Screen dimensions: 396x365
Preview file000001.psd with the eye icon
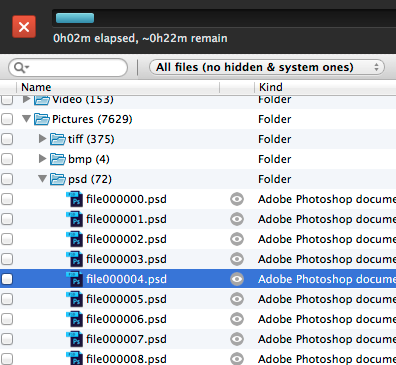(237, 219)
